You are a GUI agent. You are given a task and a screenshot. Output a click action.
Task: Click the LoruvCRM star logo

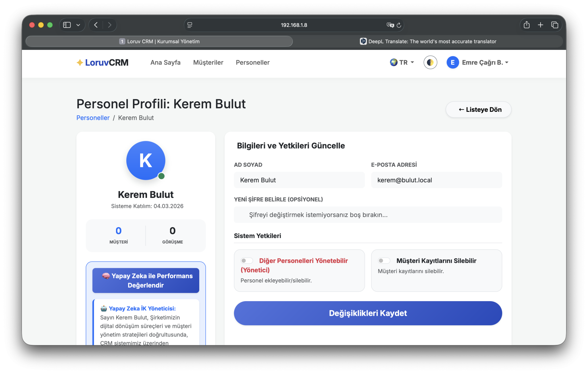(x=80, y=63)
